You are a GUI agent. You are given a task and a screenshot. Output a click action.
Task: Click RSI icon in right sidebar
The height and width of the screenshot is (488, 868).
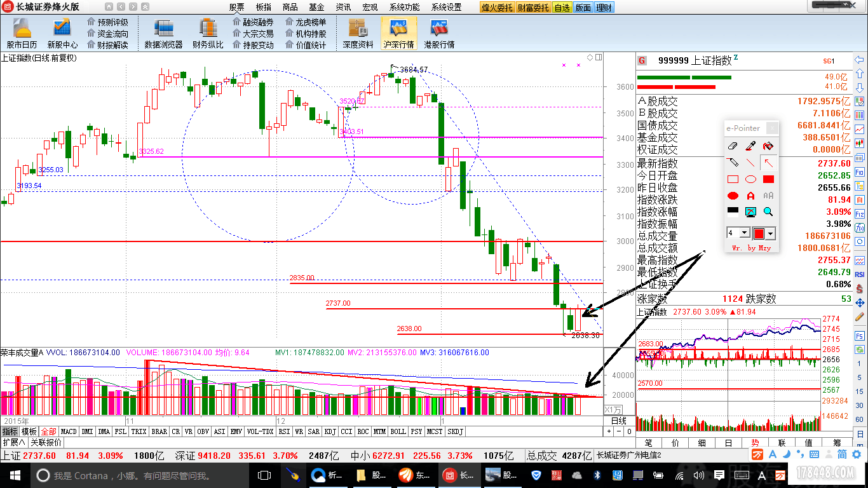(x=859, y=274)
